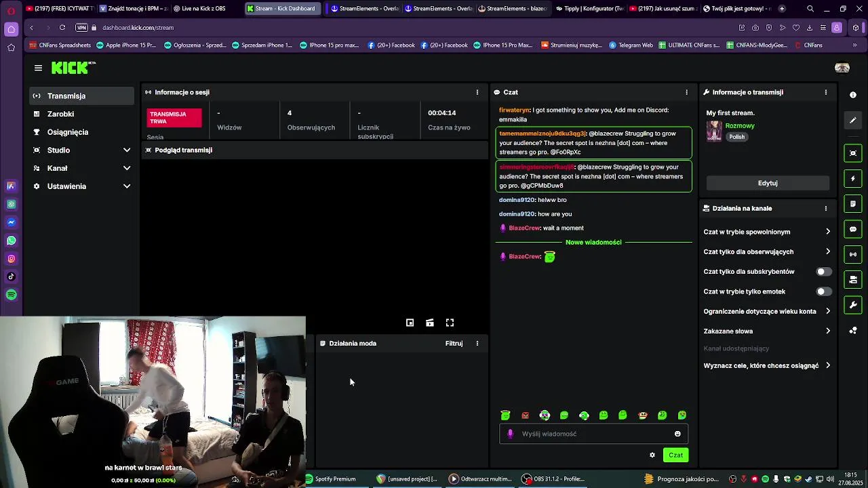Screen dimensions: 868x488
Task: Expand the Kanał sidebar section
Action: click(81, 168)
